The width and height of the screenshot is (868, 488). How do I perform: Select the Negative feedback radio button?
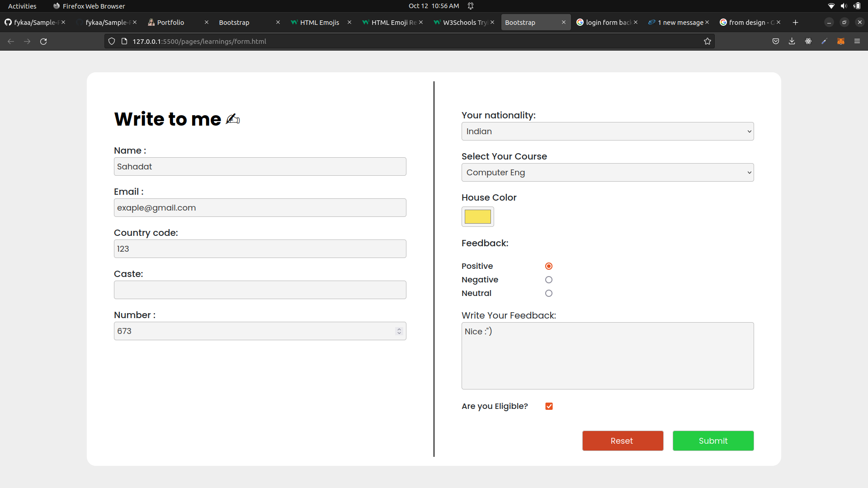[x=548, y=280]
